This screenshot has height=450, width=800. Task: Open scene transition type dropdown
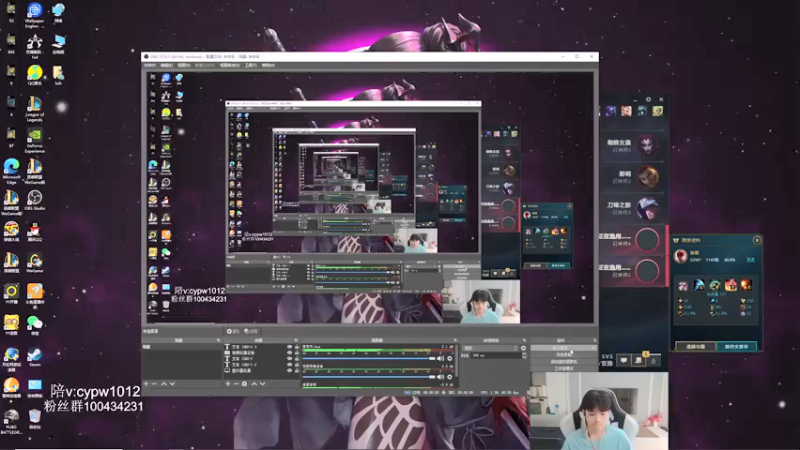490,348
